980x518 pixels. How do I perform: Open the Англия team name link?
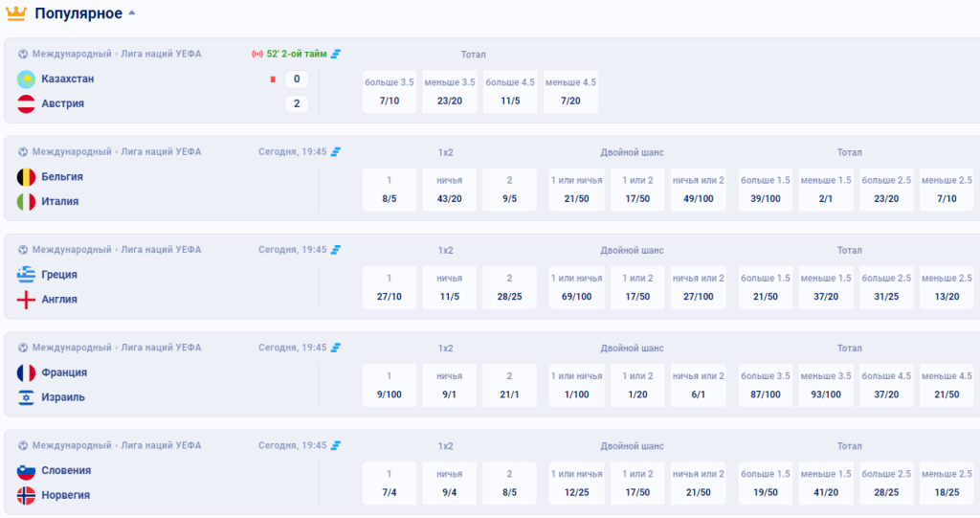[59, 299]
